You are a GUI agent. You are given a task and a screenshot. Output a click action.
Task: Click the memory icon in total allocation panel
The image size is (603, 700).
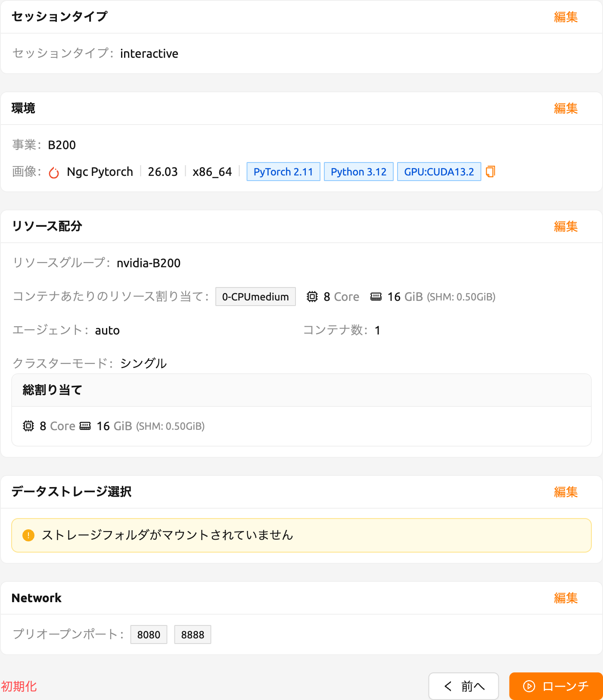click(85, 426)
